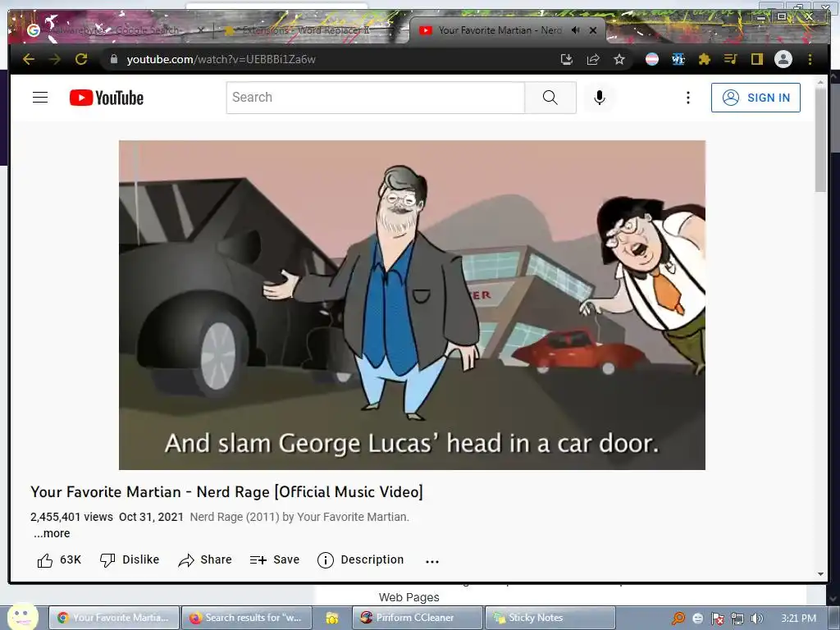
Task: Open Chrome media controls
Action: click(730, 59)
